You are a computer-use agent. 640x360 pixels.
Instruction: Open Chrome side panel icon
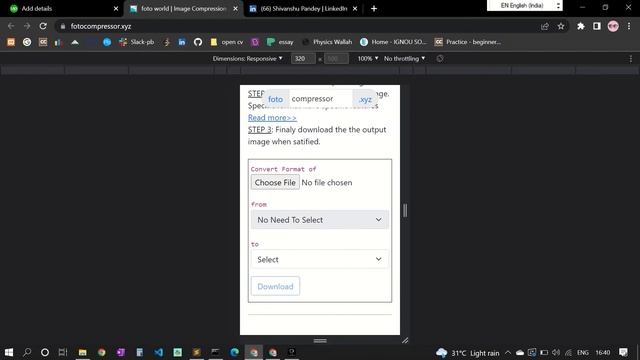[x=597, y=26]
